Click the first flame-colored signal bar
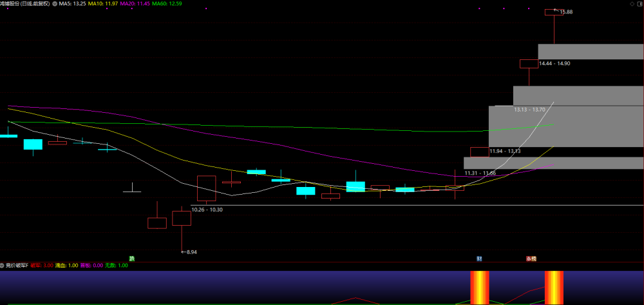This screenshot has width=644, height=305. (x=480, y=288)
